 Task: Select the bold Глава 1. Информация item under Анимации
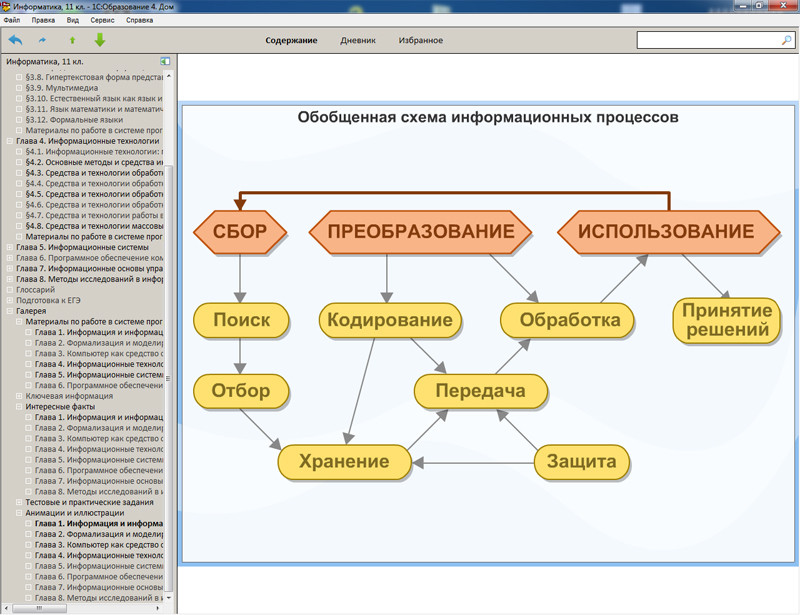click(98, 524)
